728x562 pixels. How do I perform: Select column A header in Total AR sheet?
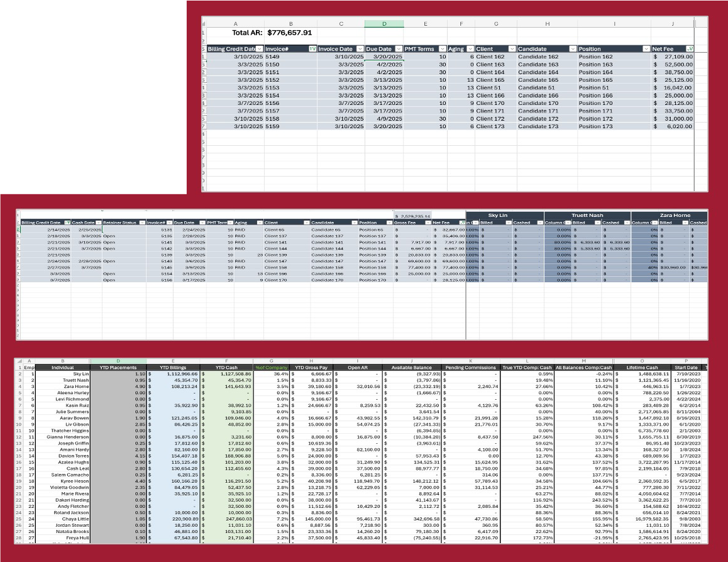pos(235,24)
